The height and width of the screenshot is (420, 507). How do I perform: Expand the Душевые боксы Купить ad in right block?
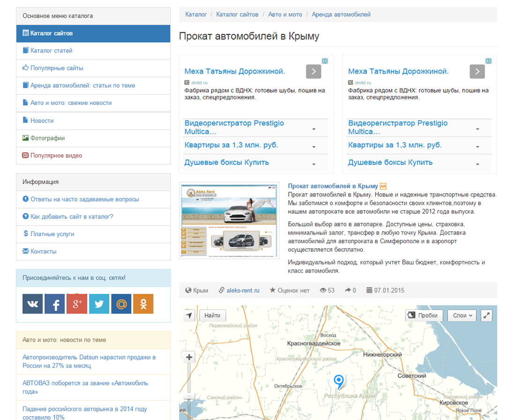(477, 164)
